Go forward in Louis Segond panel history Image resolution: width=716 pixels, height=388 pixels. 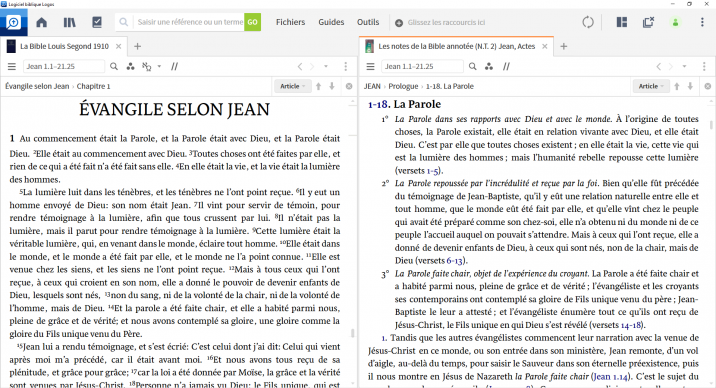312,67
